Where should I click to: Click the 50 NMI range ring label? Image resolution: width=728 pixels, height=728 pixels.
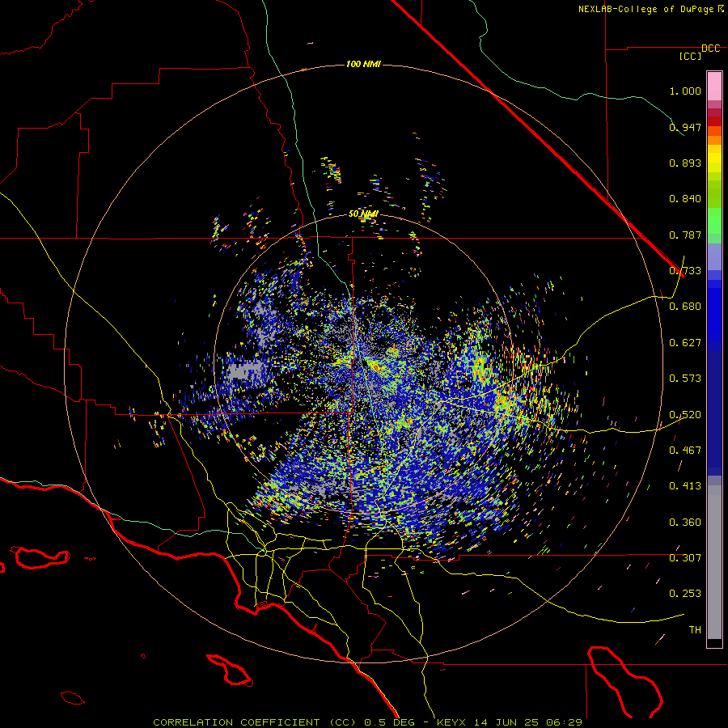click(x=363, y=214)
